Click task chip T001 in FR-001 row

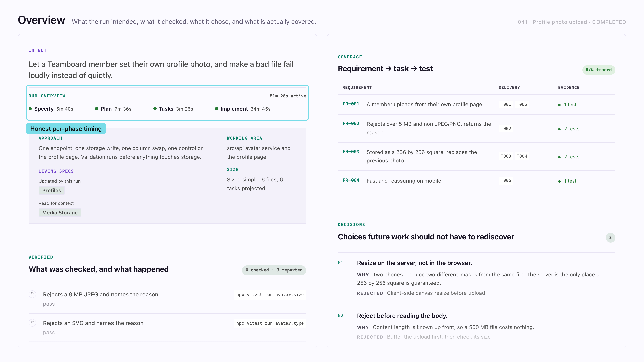[x=506, y=104]
